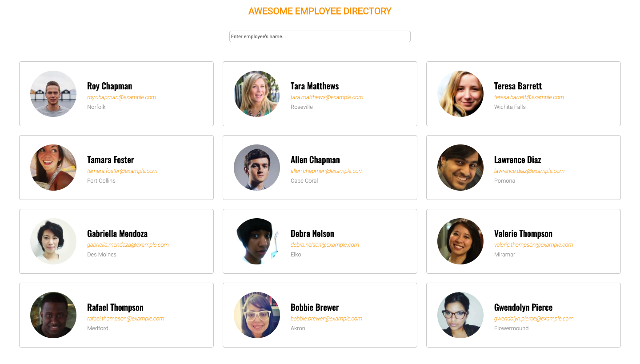Click roy.chapman@example.com email link
The height and width of the screenshot is (364, 640).
121,97
